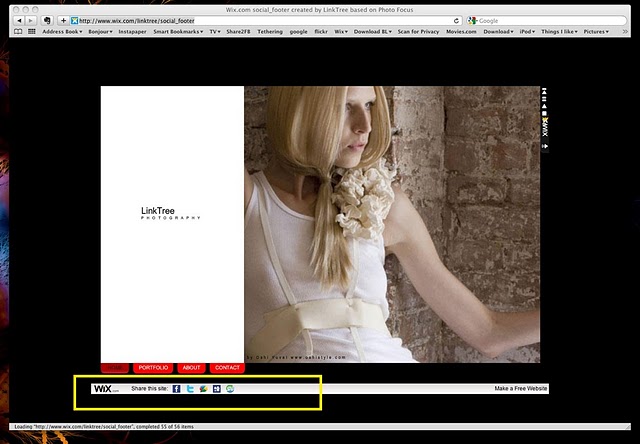The image size is (640, 444).
Task: Share the site on Twitter
Action: coord(190,388)
